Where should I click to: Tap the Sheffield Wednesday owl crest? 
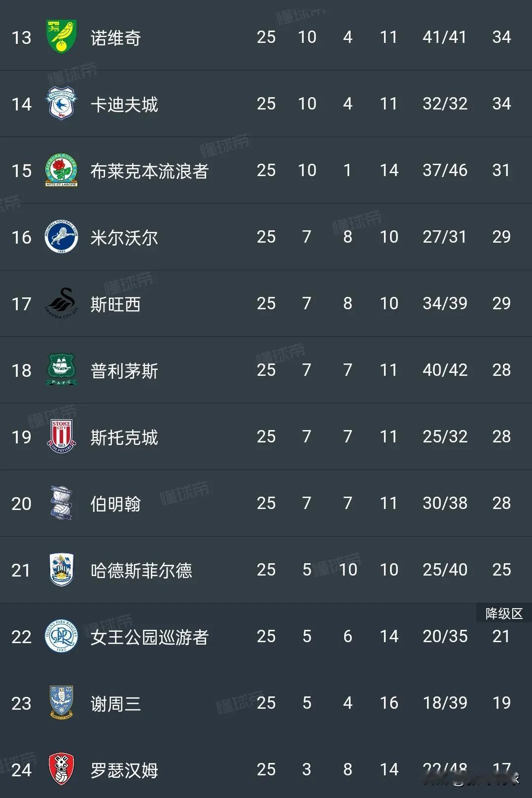tap(61, 702)
